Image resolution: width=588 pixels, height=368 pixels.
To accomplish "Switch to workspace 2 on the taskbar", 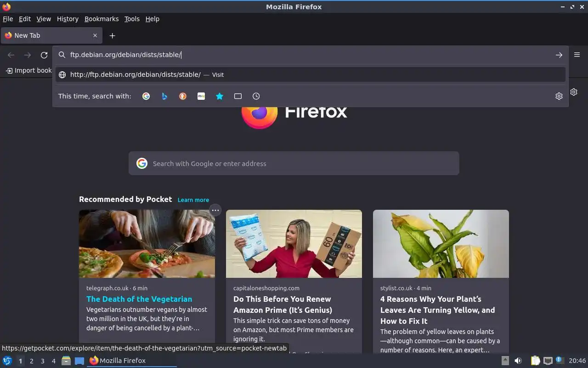I will 31,361.
